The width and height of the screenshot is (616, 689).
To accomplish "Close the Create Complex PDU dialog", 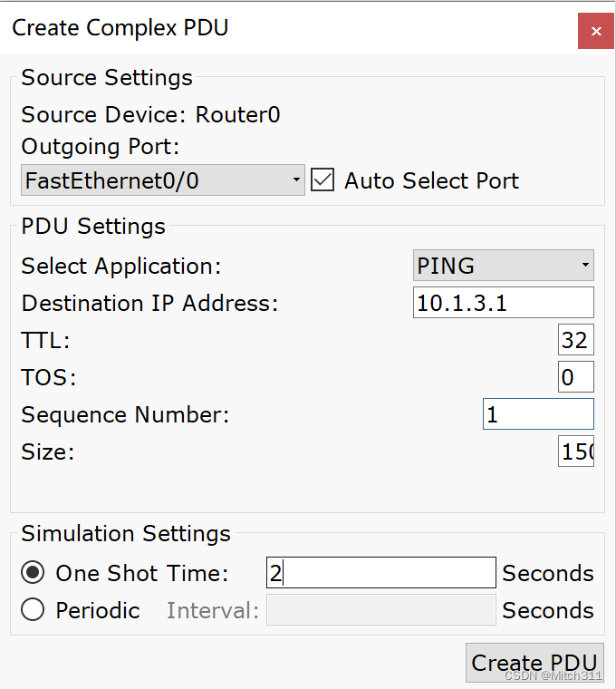I will click(595, 31).
